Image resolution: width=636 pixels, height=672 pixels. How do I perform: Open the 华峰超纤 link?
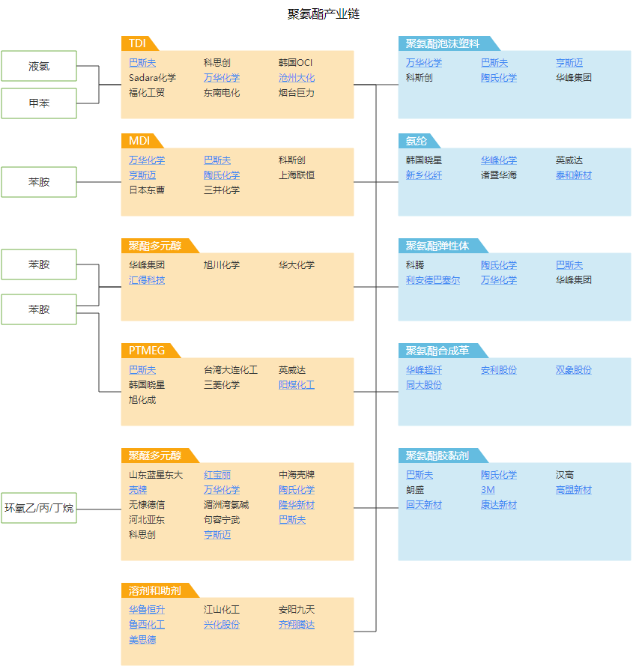[x=424, y=369]
